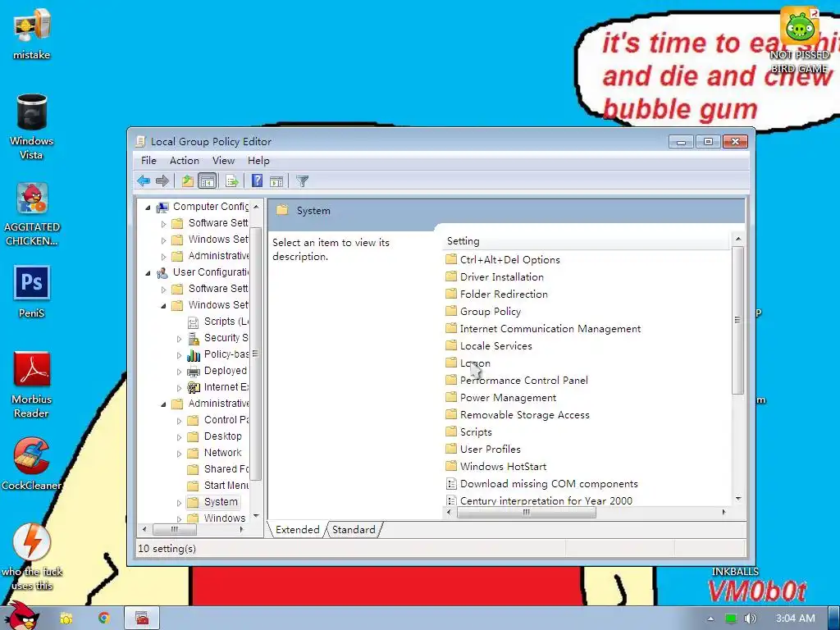Expand Deployed Printers tree node

(180, 372)
